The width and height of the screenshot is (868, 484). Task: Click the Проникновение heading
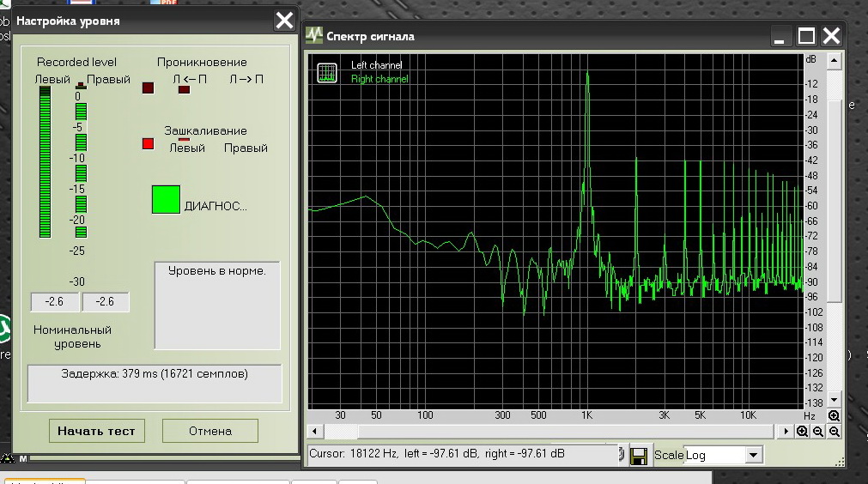point(202,62)
